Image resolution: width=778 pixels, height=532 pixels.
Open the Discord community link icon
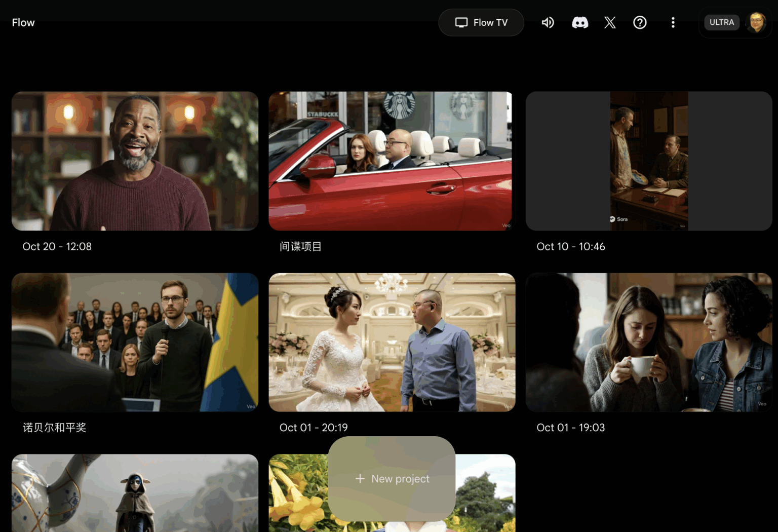click(579, 22)
